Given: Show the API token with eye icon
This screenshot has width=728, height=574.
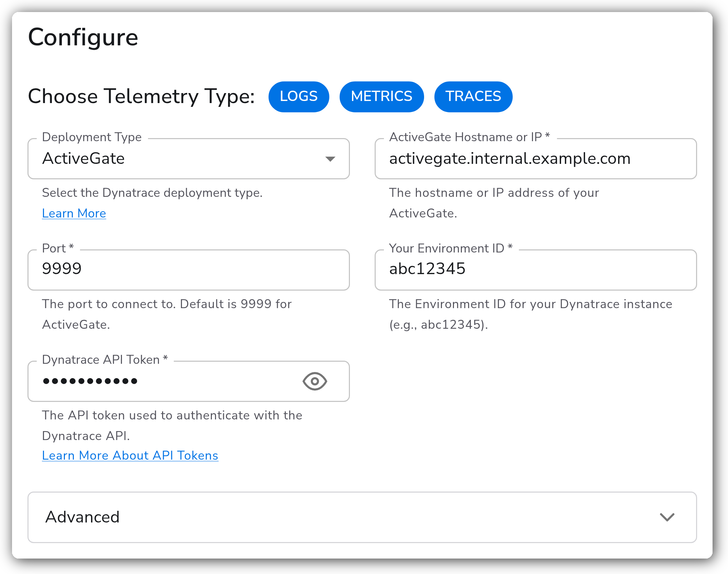Looking at the screenshot, I should click(315, 381).
